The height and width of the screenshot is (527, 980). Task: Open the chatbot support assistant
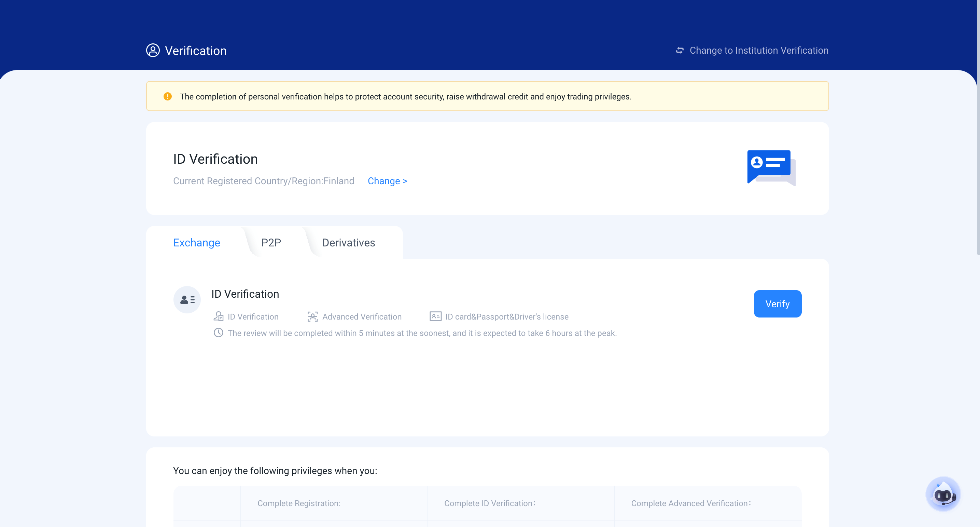point(943,494)
